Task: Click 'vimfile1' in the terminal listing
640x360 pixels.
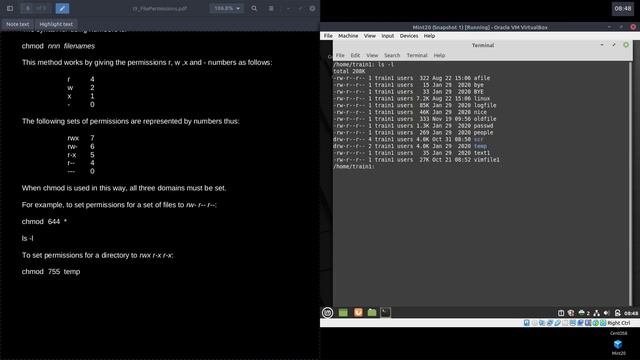Action: click(487, 160)
